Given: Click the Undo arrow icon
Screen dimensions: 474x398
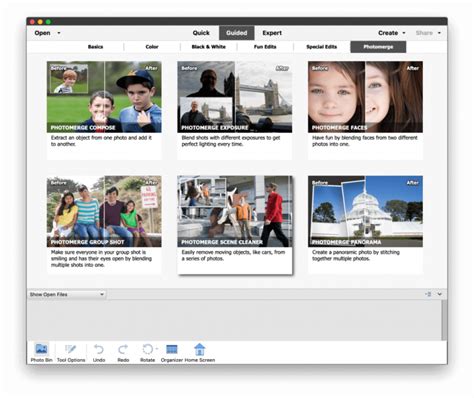Looking at the screenshot, I should [99, 349].
